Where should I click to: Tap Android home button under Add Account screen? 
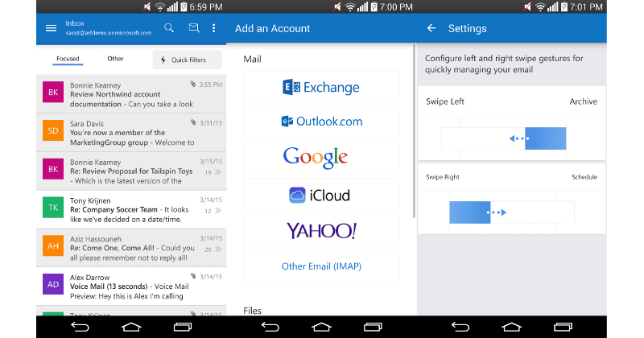pyautogui.click(x=321, y=327)
